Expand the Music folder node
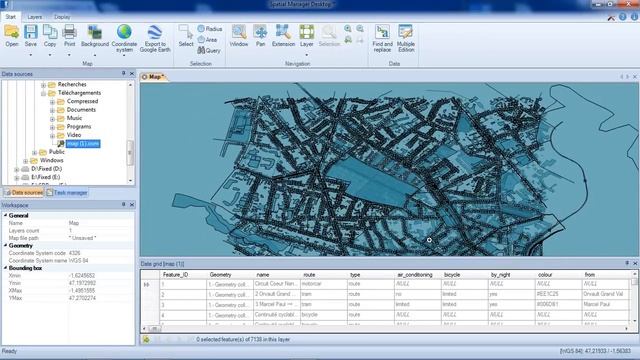 point(52,119)
